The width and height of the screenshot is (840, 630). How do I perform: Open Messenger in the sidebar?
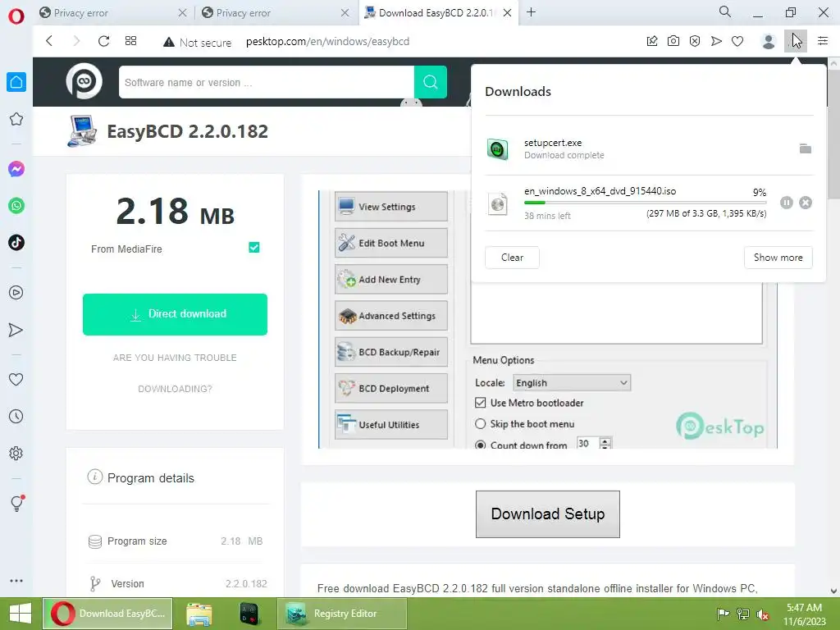16,169
